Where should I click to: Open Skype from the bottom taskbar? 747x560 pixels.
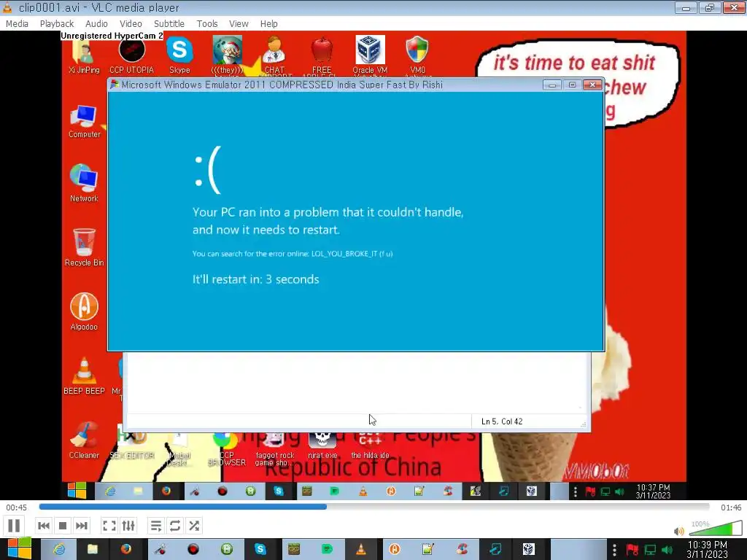tap(260, 550)
